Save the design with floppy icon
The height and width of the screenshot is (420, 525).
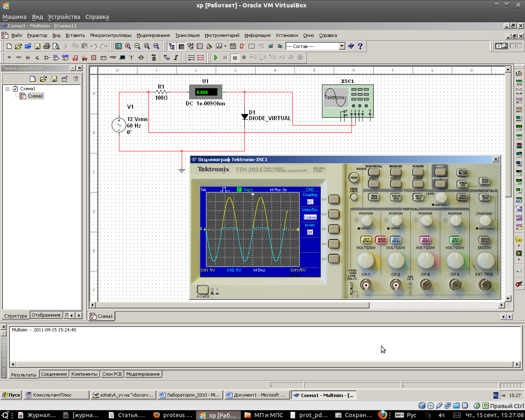click(x=37, y=46)
